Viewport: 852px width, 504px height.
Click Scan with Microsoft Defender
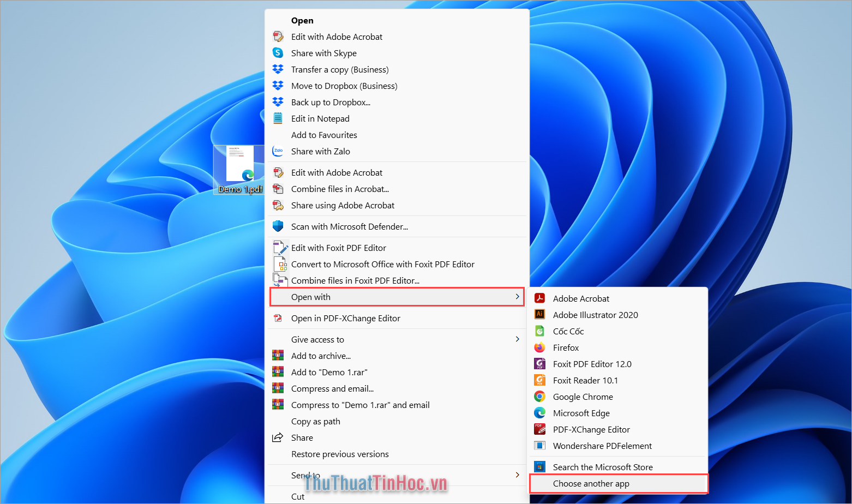(350, 226)
